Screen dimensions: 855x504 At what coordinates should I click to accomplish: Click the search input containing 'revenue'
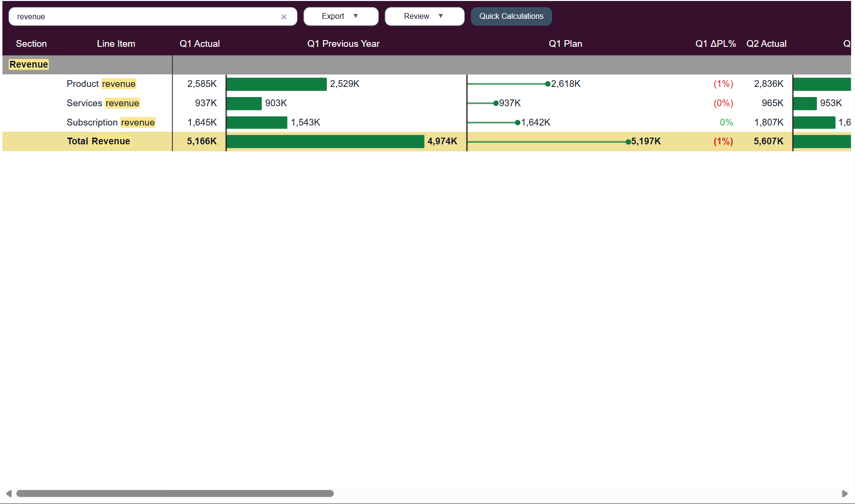click(153, 16)
